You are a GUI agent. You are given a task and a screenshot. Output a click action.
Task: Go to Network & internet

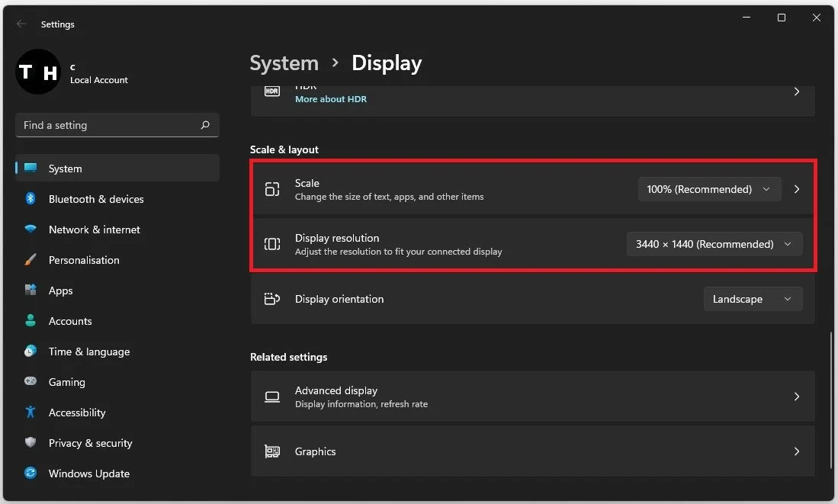pos(117,230)
